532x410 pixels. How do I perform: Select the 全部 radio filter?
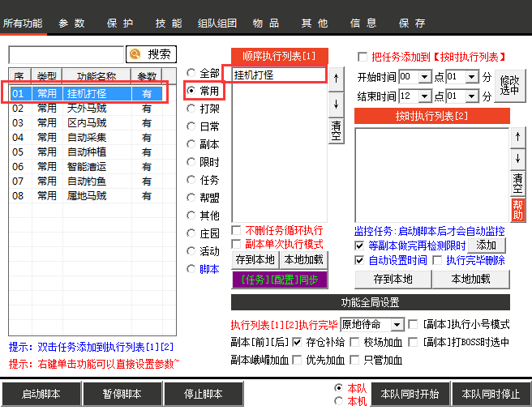(x=191, y=73)
